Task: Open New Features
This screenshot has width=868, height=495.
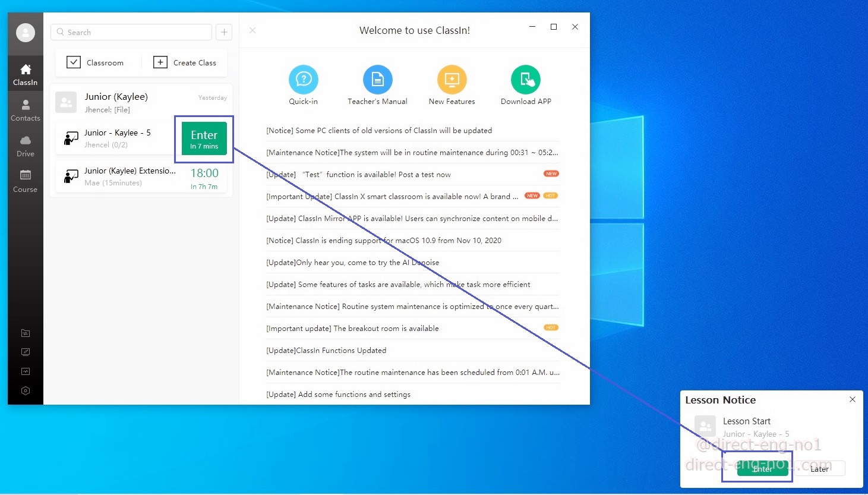Action: click(x=452, y=80)
